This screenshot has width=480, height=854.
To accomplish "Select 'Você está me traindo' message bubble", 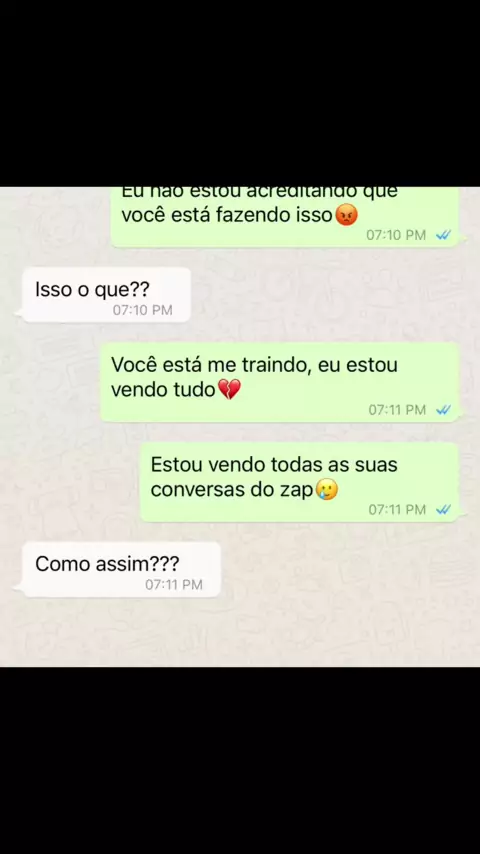I will 280,382.
